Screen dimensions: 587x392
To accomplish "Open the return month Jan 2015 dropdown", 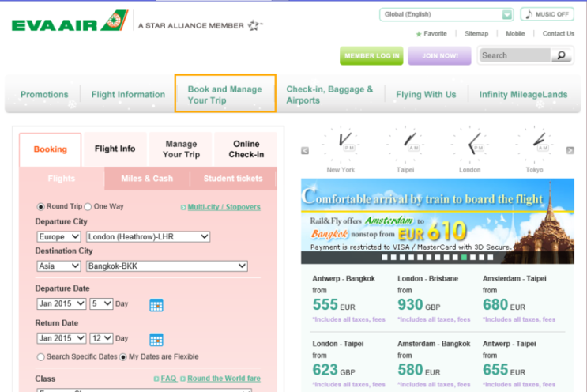I will 62,338.
